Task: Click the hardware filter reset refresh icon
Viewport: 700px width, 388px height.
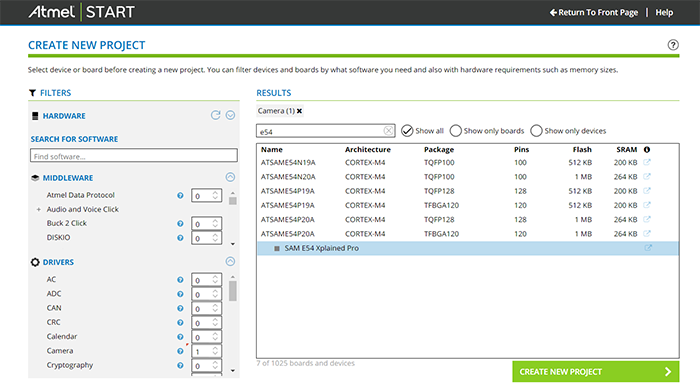Action: pyautogui.click(x=216, y=115)
